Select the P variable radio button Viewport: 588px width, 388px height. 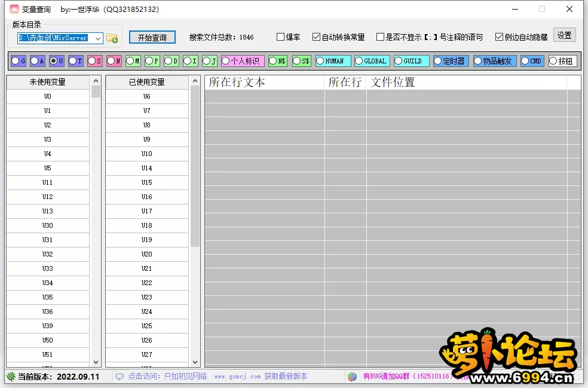pos(152,61)
